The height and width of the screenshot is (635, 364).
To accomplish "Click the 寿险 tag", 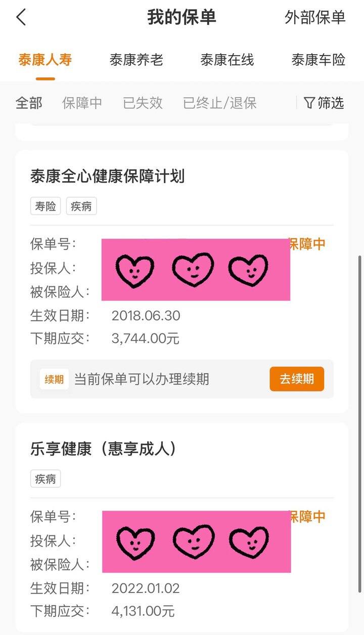I will click(45, 206).
